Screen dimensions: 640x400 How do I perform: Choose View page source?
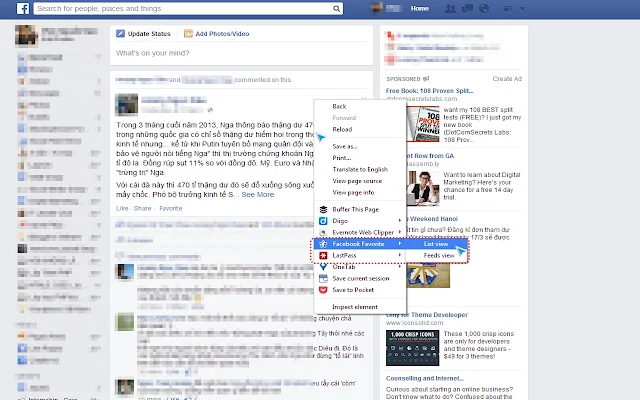point(357,181)
